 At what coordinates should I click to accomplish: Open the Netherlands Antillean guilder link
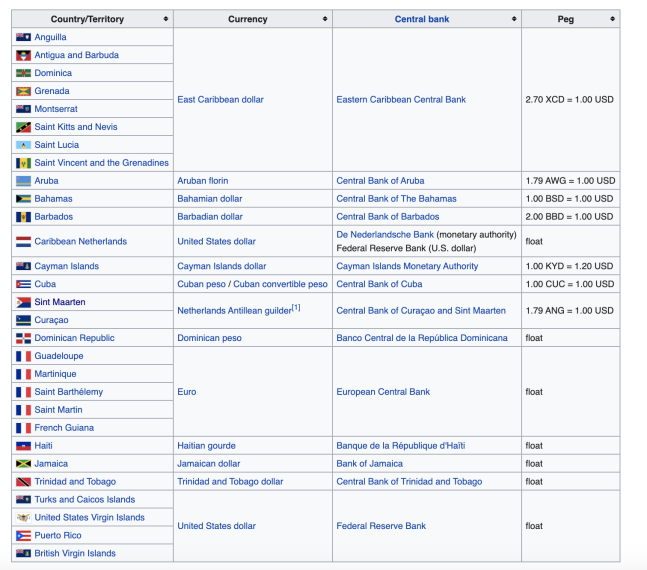[234, 311]
